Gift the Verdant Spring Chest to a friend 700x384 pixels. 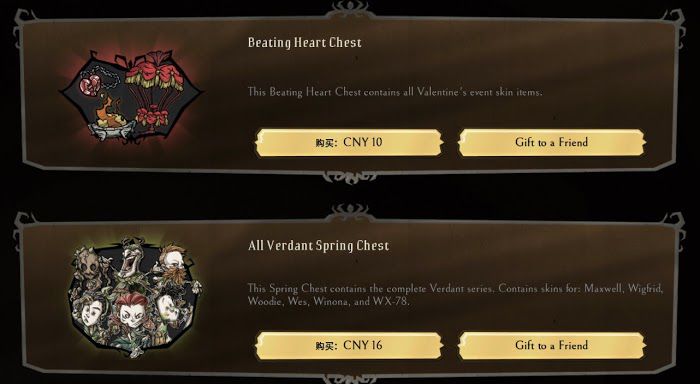(552, 346)
